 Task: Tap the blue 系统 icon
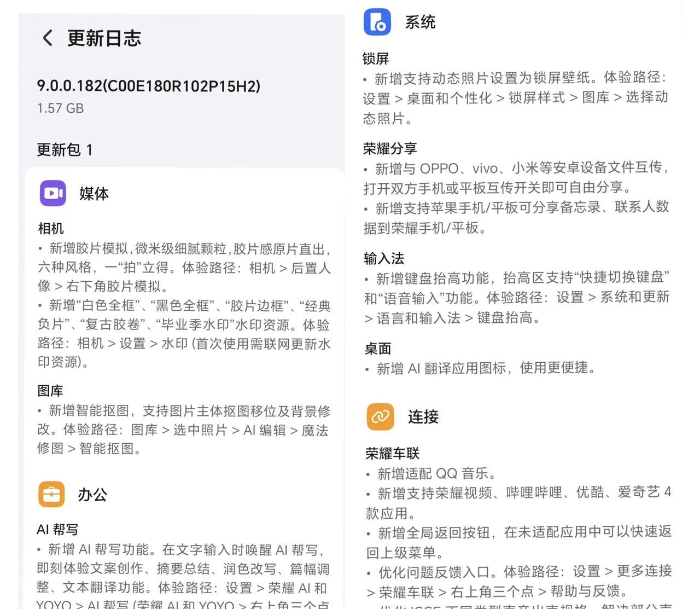pyautogui.click(x=377, y=22)
